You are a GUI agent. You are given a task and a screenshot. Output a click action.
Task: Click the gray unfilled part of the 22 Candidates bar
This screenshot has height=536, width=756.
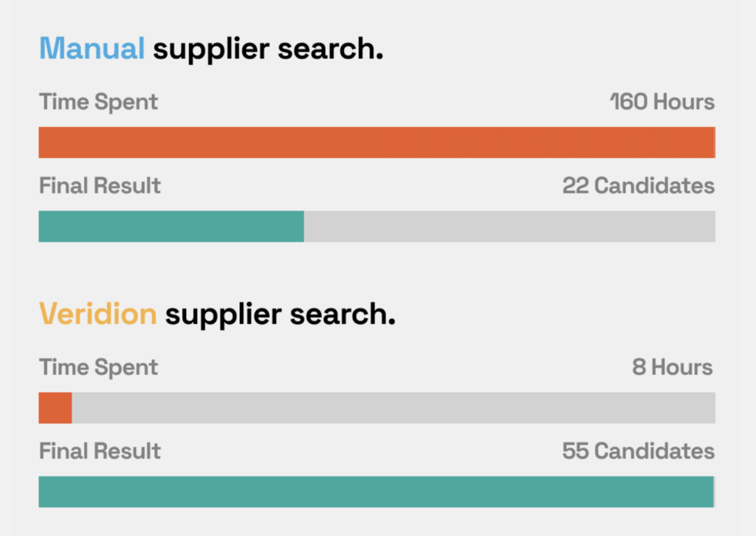coord(509,227)
